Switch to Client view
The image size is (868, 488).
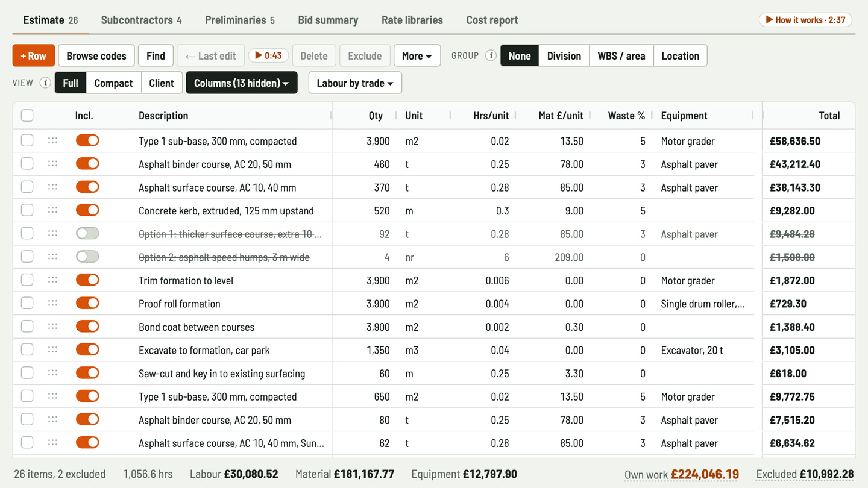coord(162,83)
